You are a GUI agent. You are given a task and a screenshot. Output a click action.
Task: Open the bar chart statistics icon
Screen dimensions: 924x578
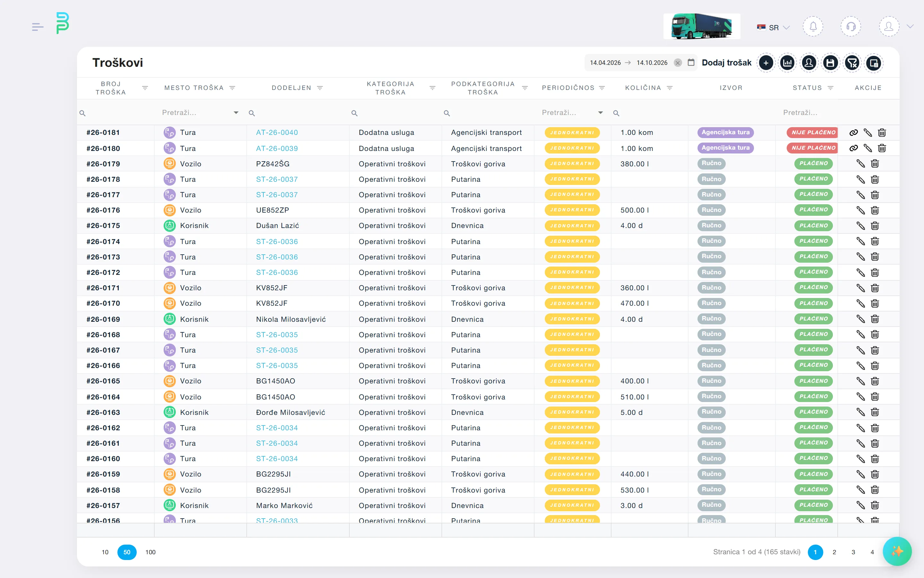coord(787,63)
